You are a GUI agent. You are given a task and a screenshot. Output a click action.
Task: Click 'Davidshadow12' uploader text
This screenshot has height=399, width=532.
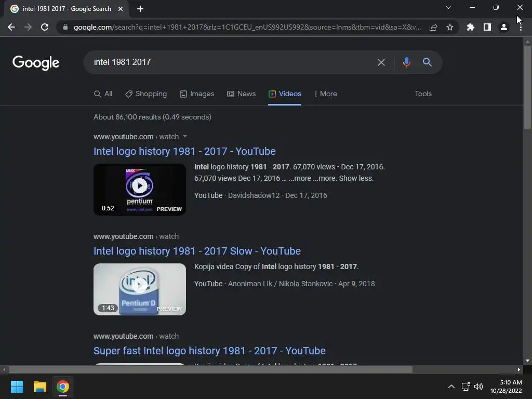pyautogui.click(x=254, y=195)
